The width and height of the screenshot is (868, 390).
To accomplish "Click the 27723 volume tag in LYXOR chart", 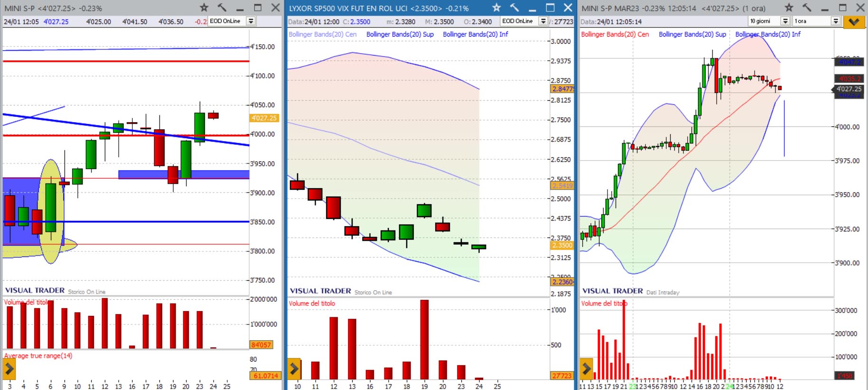I will (x=562, y=376).
